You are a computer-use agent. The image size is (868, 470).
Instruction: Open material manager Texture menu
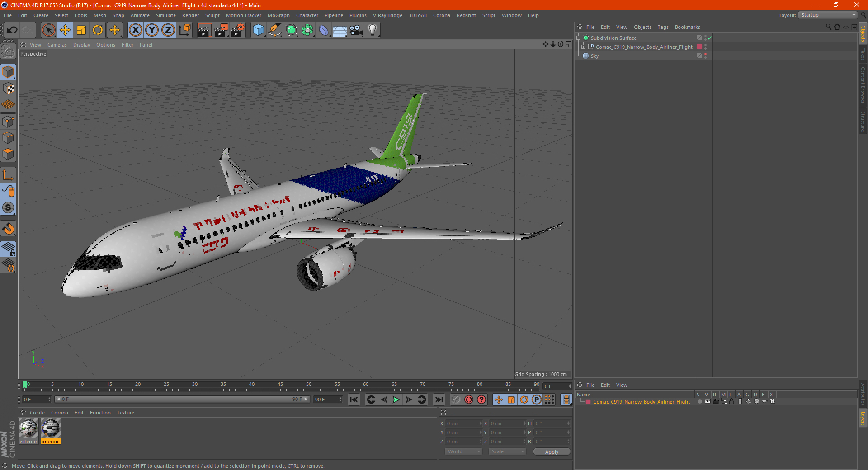pyautogui.click(x=125, y=413)
